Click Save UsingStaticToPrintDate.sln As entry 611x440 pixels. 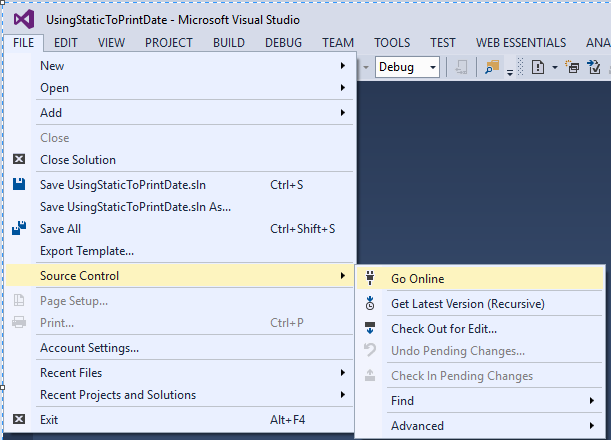[135, 207]
